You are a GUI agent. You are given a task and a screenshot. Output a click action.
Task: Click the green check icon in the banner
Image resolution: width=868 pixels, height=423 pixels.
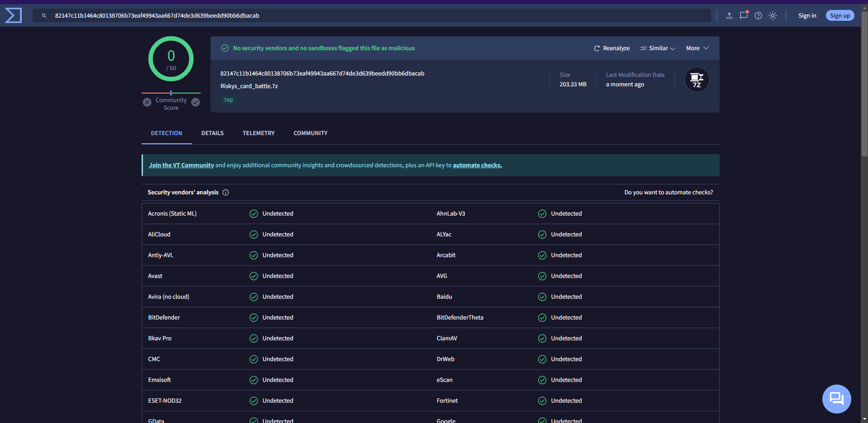225,48
